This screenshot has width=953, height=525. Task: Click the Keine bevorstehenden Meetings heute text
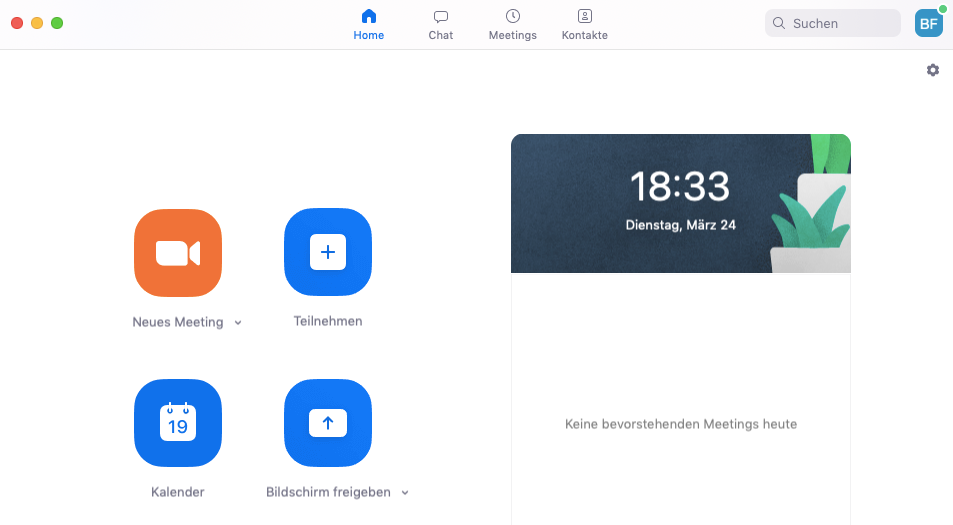pyautogui.click(x=681, y=424)
